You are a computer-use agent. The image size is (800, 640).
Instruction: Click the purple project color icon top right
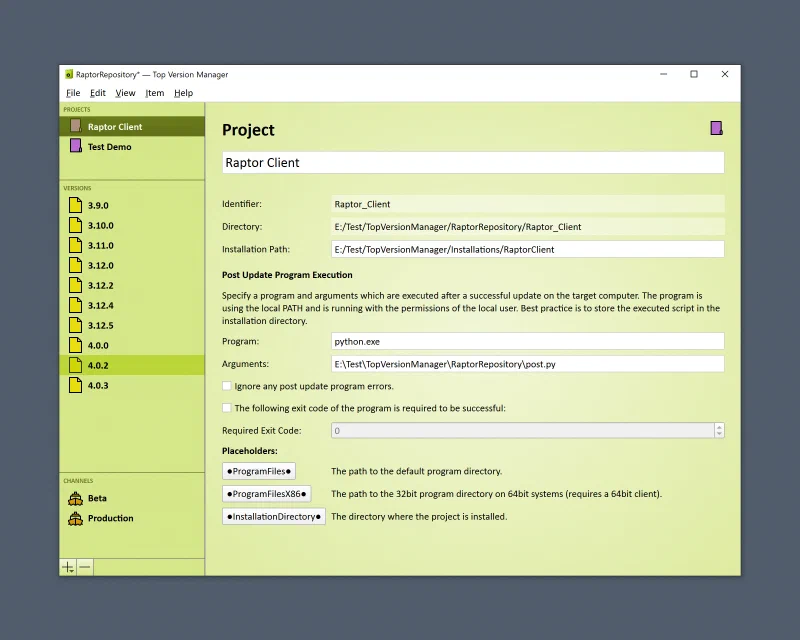coord(716,128)
